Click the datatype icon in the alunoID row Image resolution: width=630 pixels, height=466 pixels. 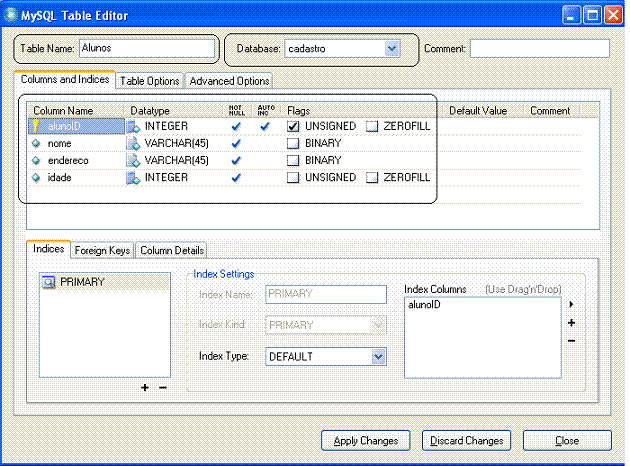click(x=133, y=127)
